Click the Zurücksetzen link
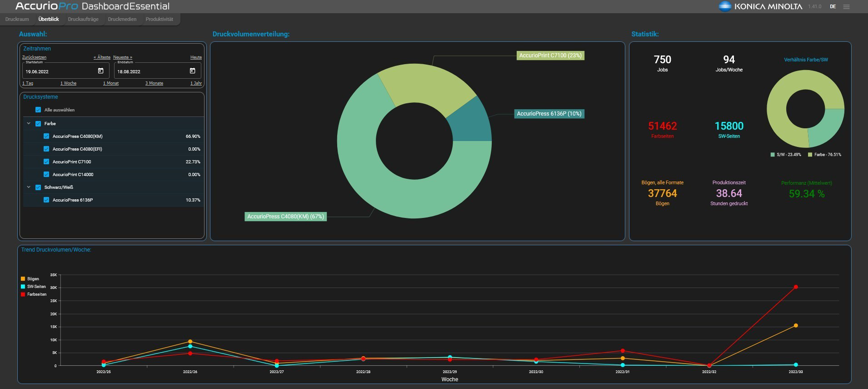This screenshot has width=868, height=389. pos(34,57)
